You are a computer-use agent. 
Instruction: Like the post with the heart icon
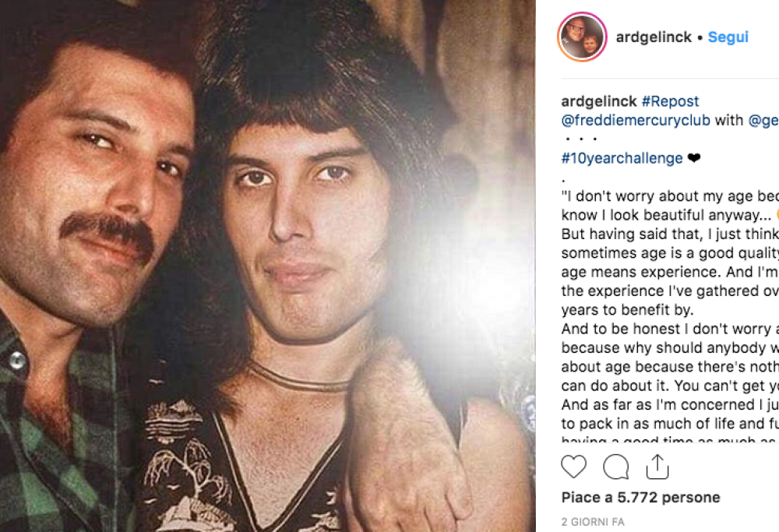click(x=574, y=467)
